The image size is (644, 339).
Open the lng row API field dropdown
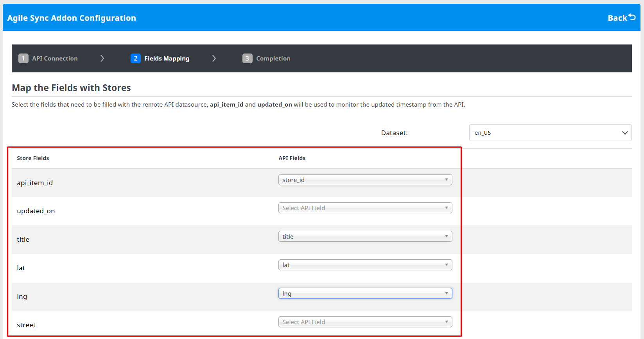coord(365,293)
